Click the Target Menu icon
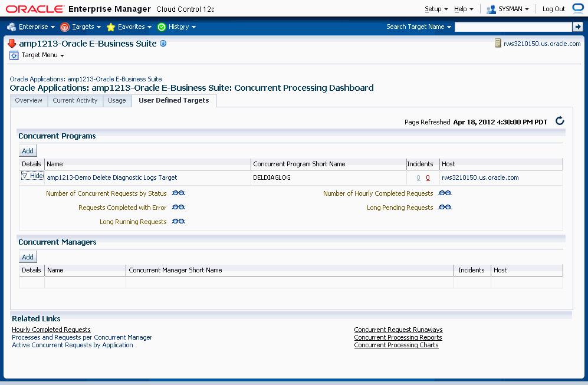 click(x=14, y=55)
